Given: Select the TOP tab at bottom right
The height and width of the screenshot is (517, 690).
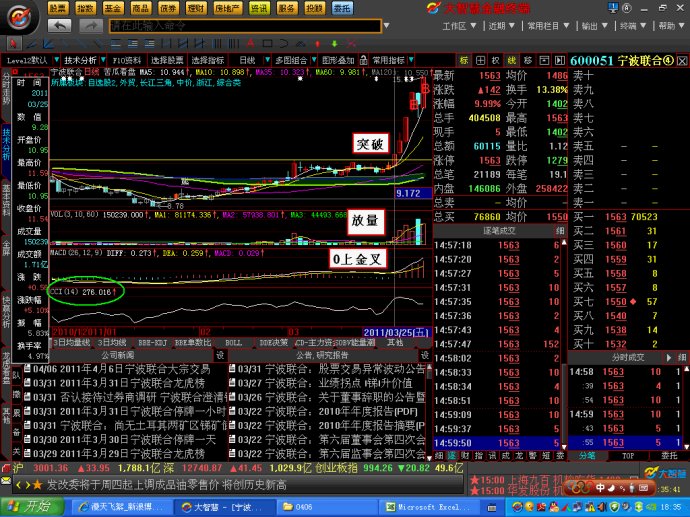Looking at the screenshot, I should [628, 456].
